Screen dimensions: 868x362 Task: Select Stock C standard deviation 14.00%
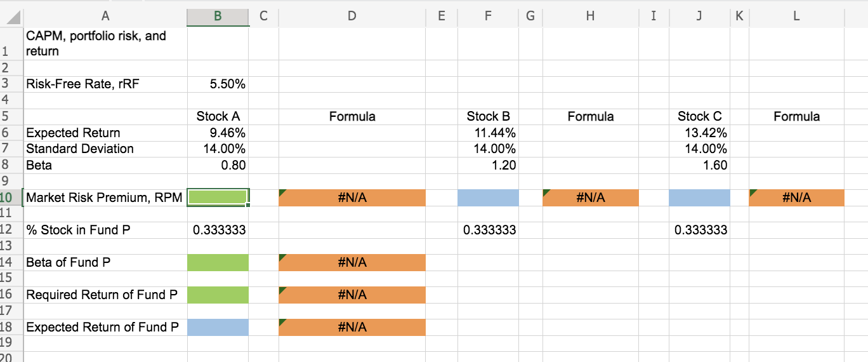tap(699, 149)
